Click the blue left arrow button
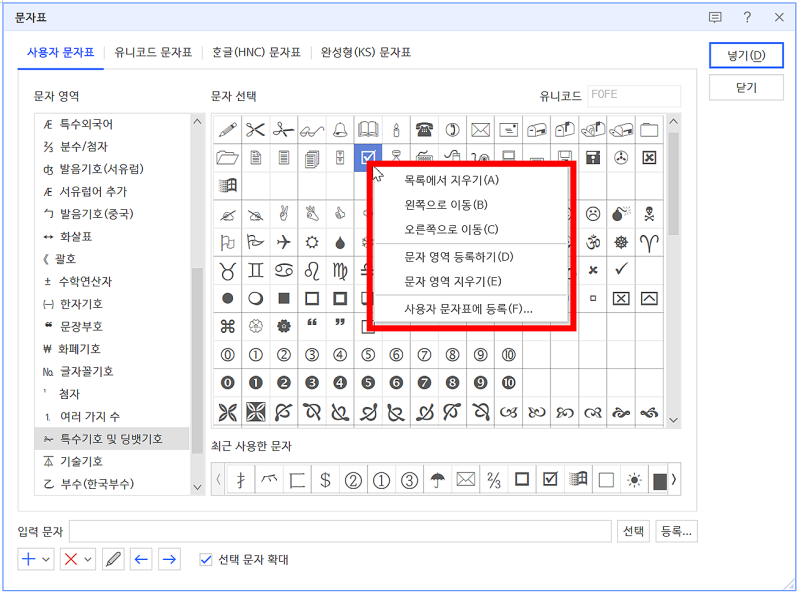Screen dimensions: 800x593 tap(141, 559)
